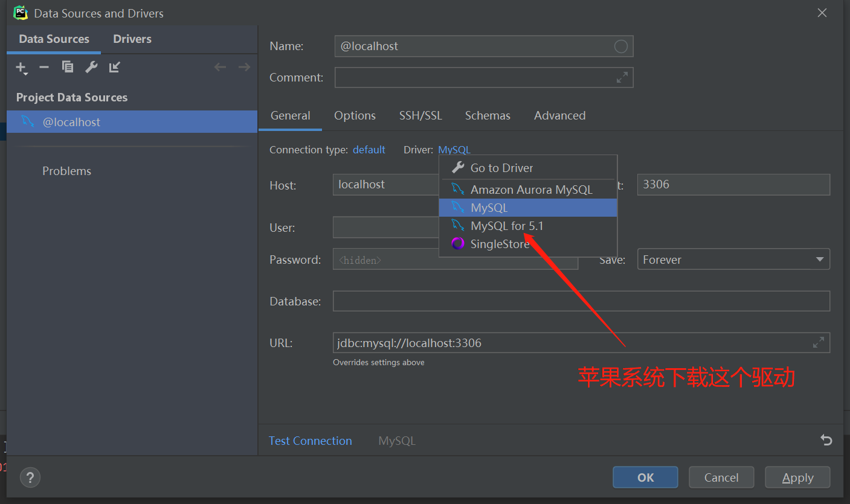
Task: Click the Port field showing 3306
Action: [733, 185]
